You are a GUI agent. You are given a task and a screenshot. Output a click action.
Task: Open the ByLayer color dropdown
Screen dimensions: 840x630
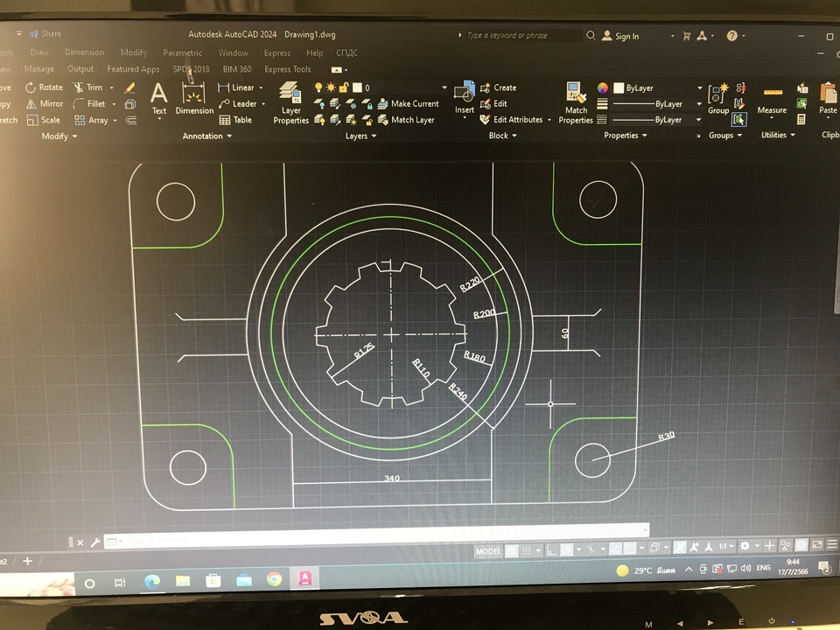coord(699,87)
